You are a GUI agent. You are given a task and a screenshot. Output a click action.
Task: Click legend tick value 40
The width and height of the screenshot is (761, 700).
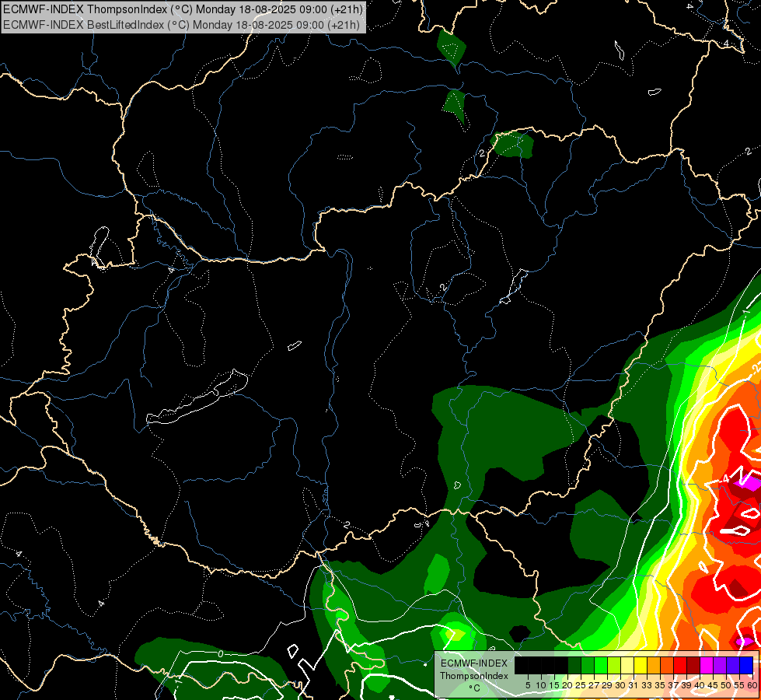click(x=700, y=685)
